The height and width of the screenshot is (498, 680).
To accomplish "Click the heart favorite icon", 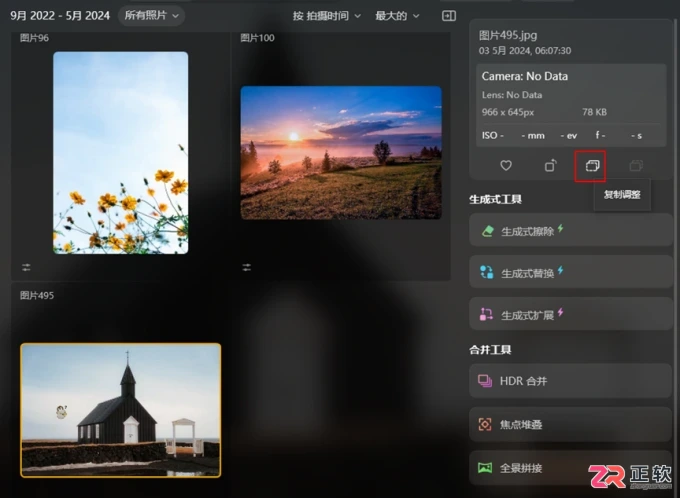I will 506,165.
